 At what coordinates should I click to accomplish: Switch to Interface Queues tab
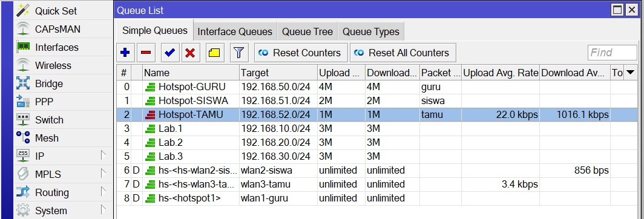(235, 31)
